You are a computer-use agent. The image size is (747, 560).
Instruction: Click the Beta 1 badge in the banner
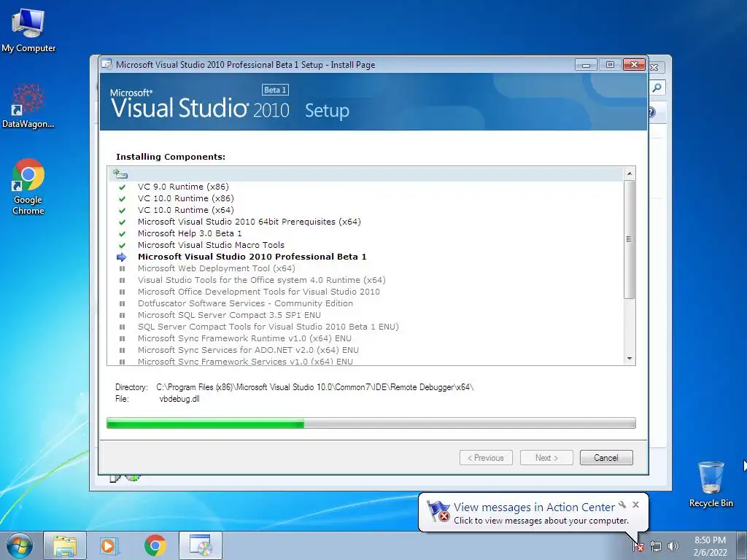[x=275, y=90]
